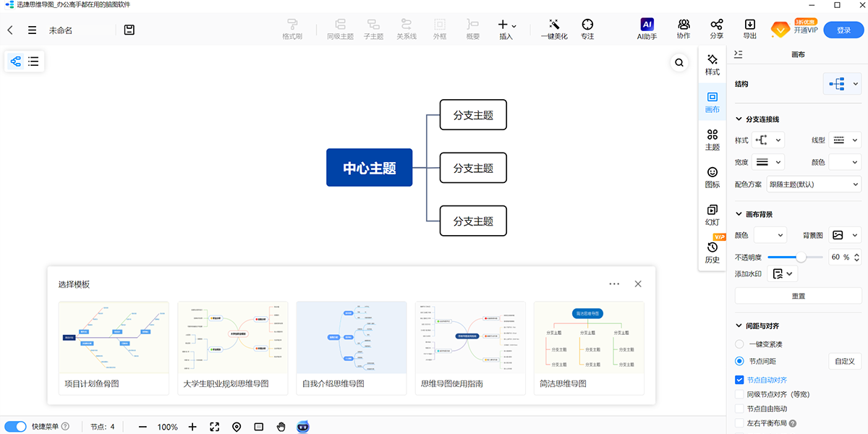Select the 节点间距 radio option
The image size is (868, 434).
click(739, 361)
